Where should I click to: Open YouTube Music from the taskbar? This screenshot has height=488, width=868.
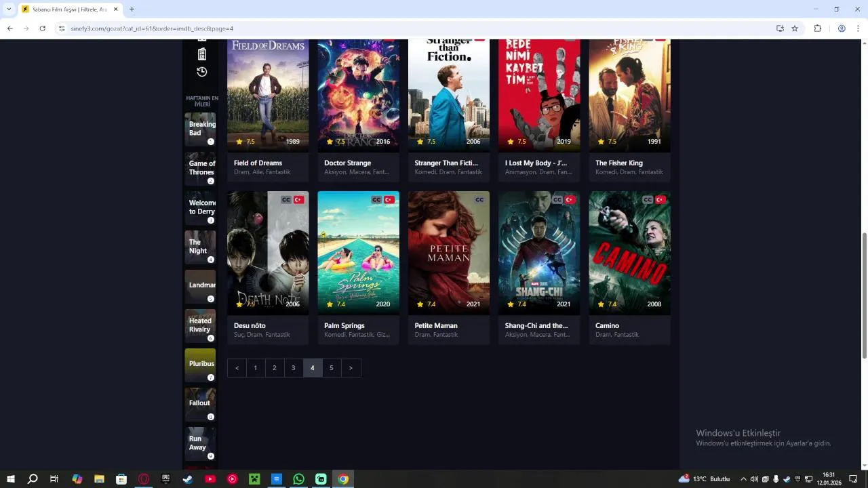tap(232, 479)
